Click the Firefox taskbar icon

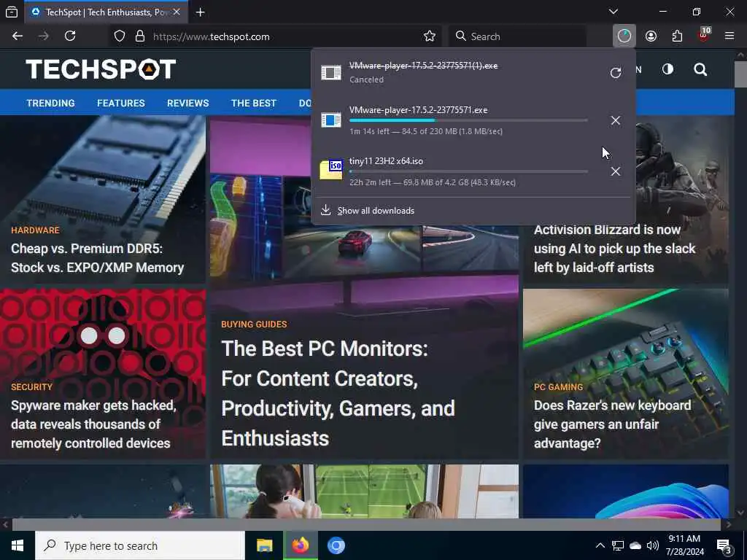(300, 545)
